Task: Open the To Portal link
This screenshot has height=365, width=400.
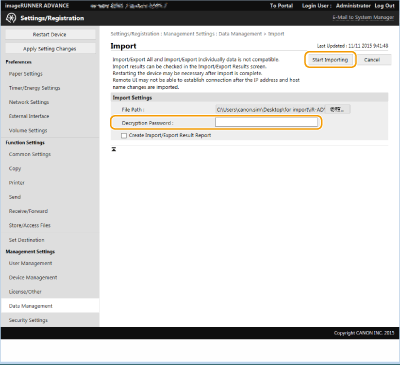Action: (x=281, y=6)
